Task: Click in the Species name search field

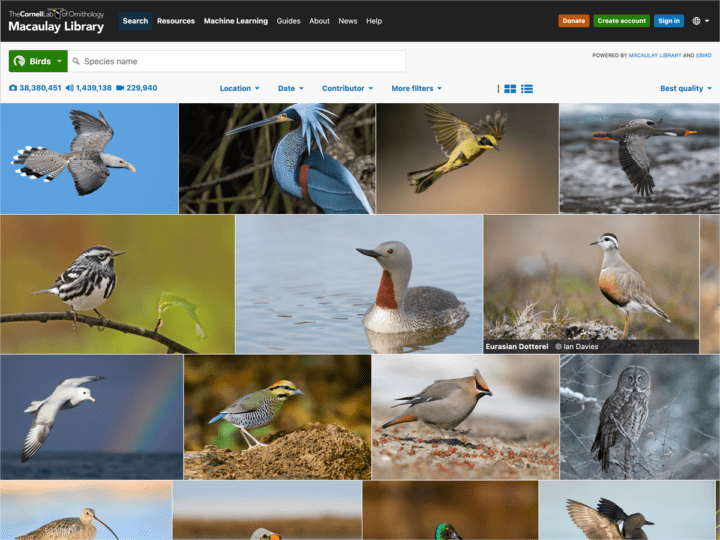Action: click(x=240, y=61)
